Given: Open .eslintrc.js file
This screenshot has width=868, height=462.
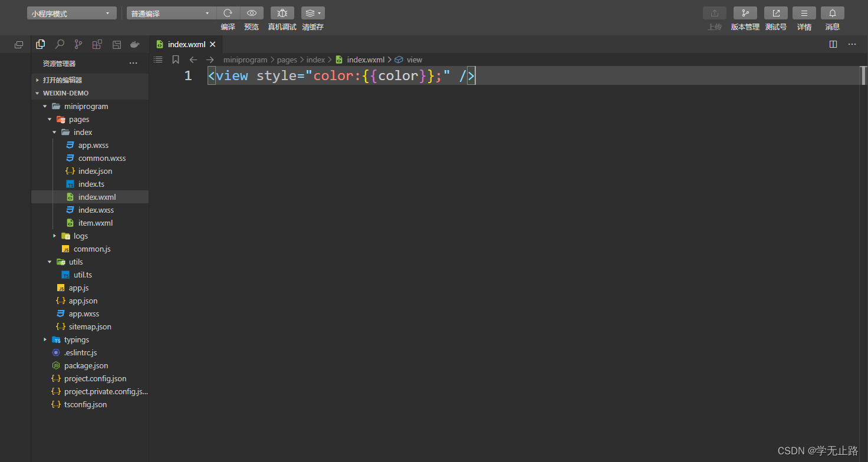Looking at the screenshot, I should coord(90,353).
